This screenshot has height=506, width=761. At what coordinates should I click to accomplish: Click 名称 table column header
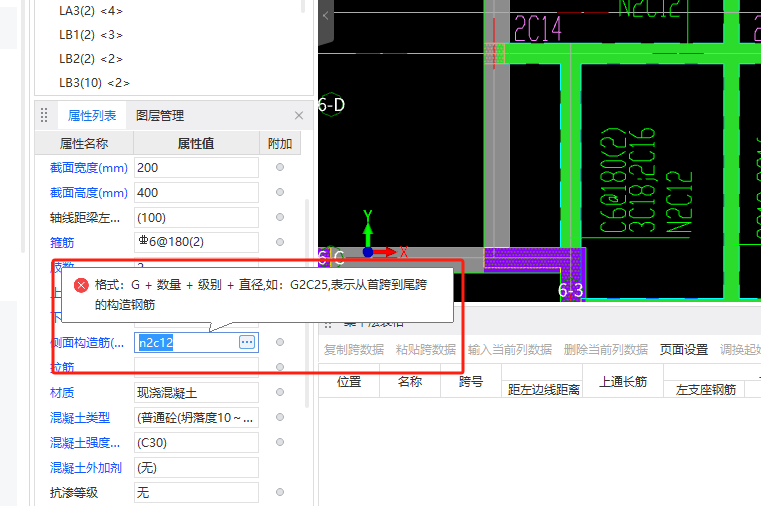pos(410,381)
